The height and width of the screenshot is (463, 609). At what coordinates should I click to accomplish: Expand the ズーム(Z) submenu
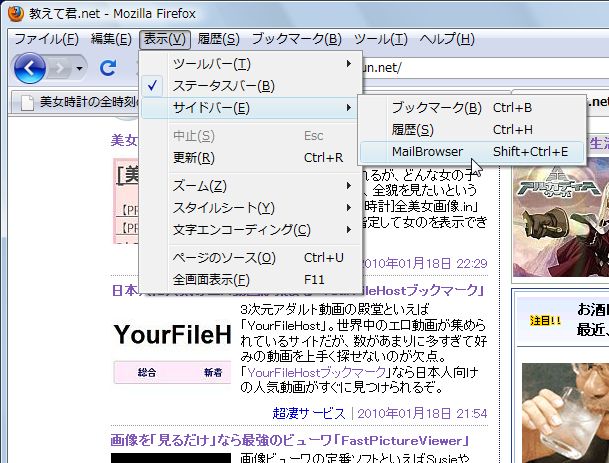pos(251,186)
